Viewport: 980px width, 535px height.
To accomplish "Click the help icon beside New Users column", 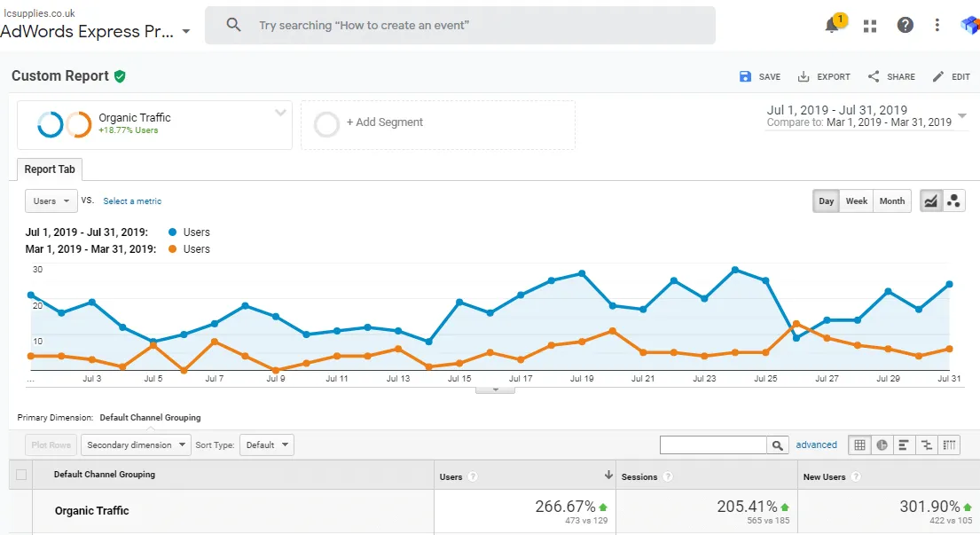I will tap(856, 476).
